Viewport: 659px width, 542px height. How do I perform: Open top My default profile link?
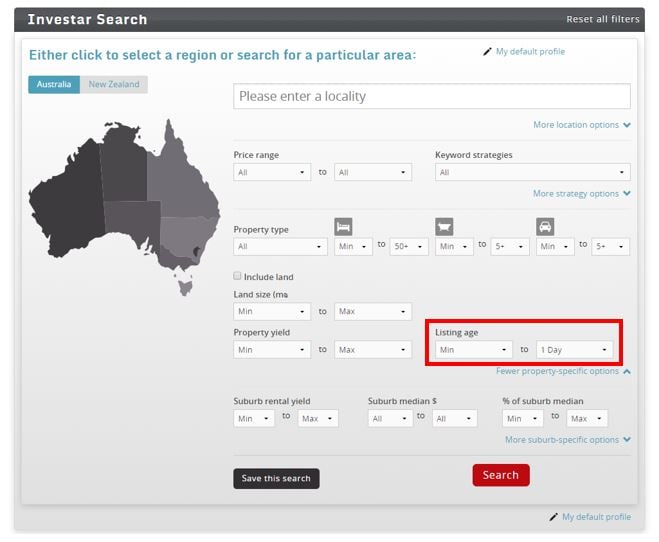pyautogui.click(x=530, y=52)
